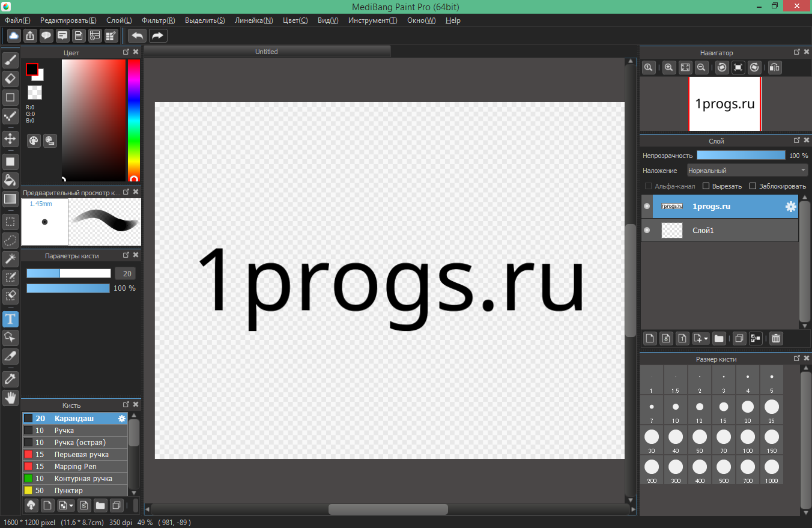Click the Undo arrow in toolbar
The width and height of the screenshot is (812, 528).
coord(138,35)
